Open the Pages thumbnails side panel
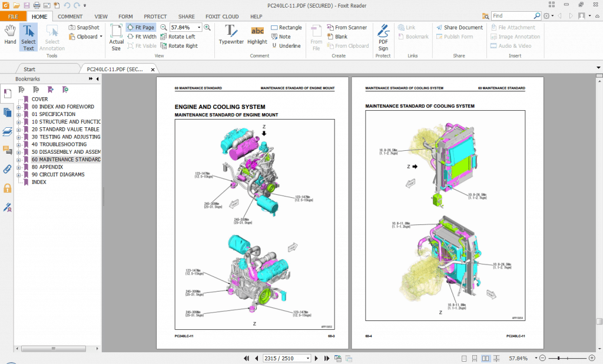The width and height of the screenshot is (603, 364). (7, 112)
